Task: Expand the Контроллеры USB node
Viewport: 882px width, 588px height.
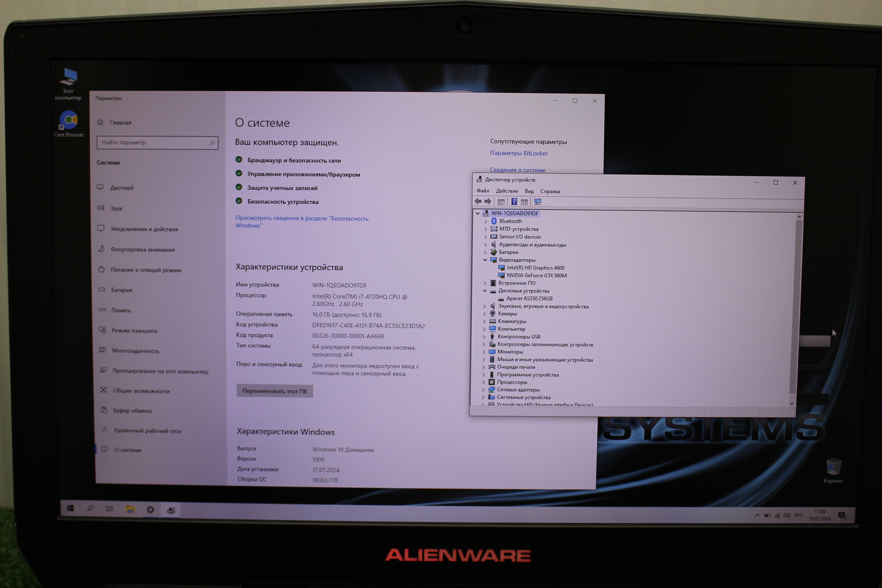Action: [x=484, y=337]
